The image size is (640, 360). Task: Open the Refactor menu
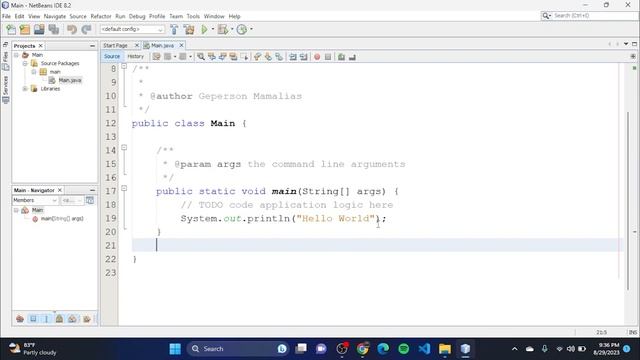pos(101,16)
